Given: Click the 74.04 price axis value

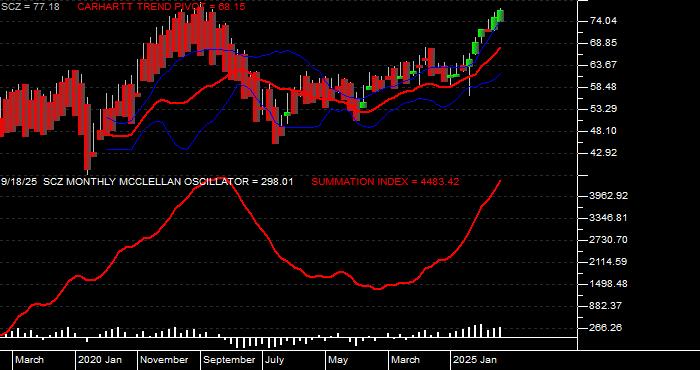Looking at the screenshot, I should coord(603,21).
